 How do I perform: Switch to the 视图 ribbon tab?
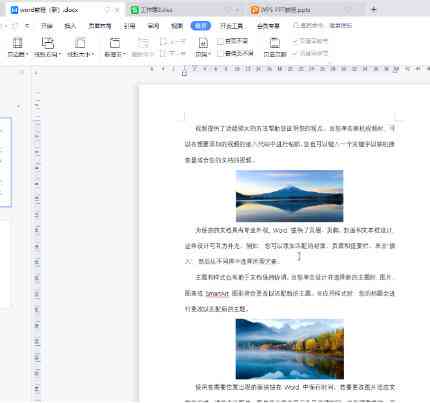(177, 26)
